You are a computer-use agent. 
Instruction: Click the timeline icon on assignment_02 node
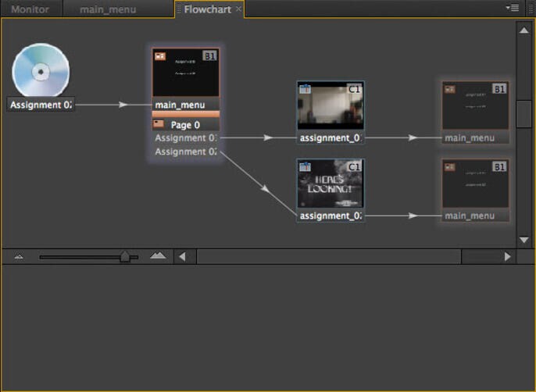coord(305,166)
